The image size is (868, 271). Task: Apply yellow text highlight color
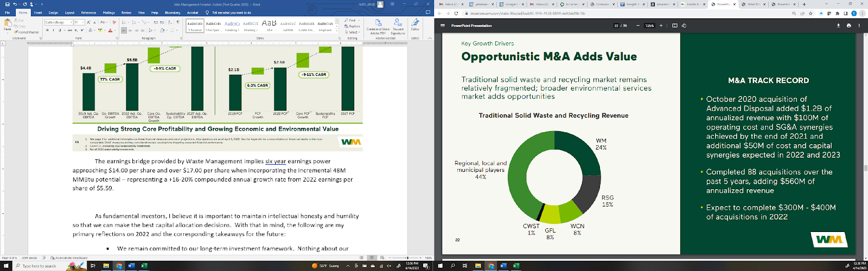click(x=100, y=30)
